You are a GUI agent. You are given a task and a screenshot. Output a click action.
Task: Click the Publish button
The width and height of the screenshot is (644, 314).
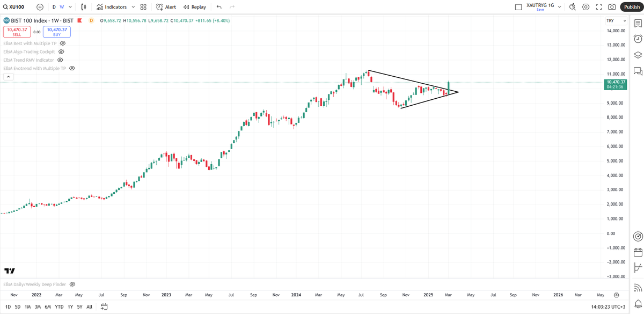tap(631, 7)
